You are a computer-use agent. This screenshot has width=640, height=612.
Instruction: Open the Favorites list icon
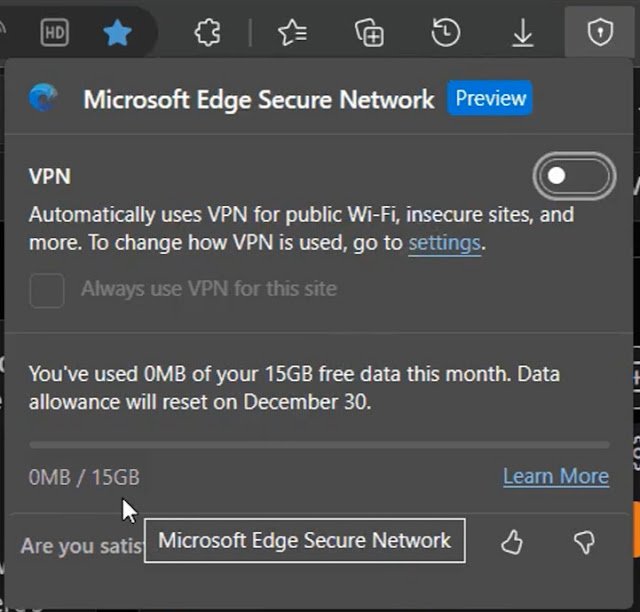292,33
